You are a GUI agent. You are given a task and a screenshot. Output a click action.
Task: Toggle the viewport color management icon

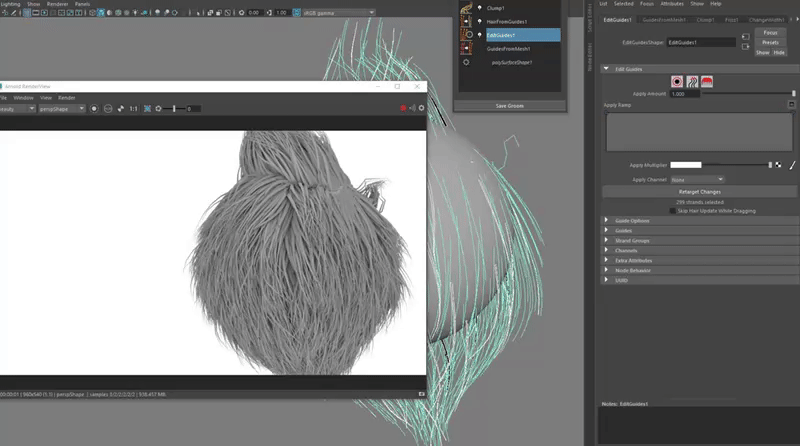(x=296, y=12)
